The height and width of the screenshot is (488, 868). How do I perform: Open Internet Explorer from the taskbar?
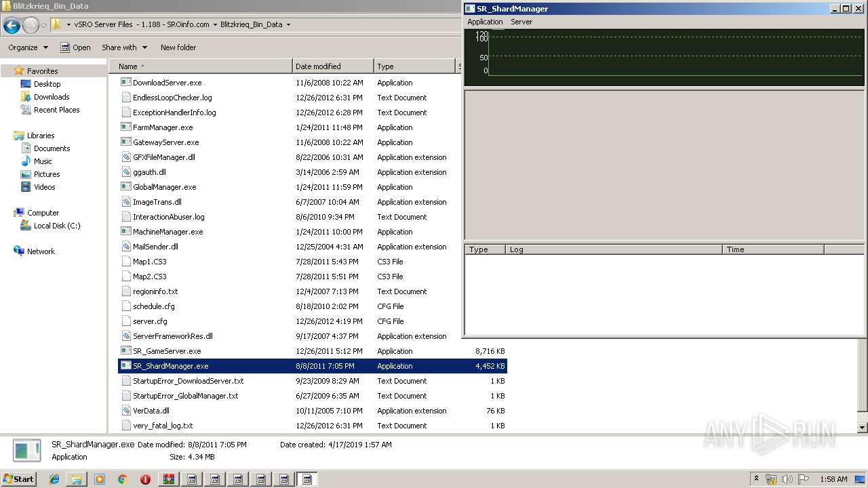point(54,479)
